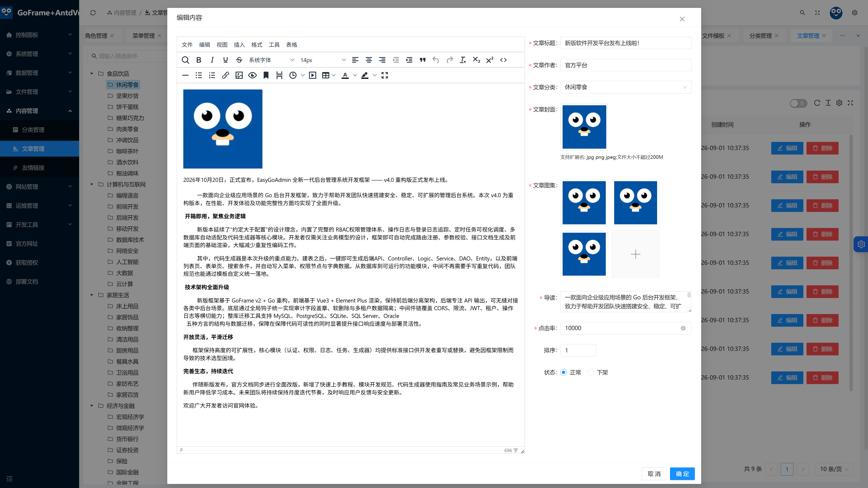This screenshot has height=488, width=868.
Task: Open the 文件 editor menu
Action: pos(187,45)
